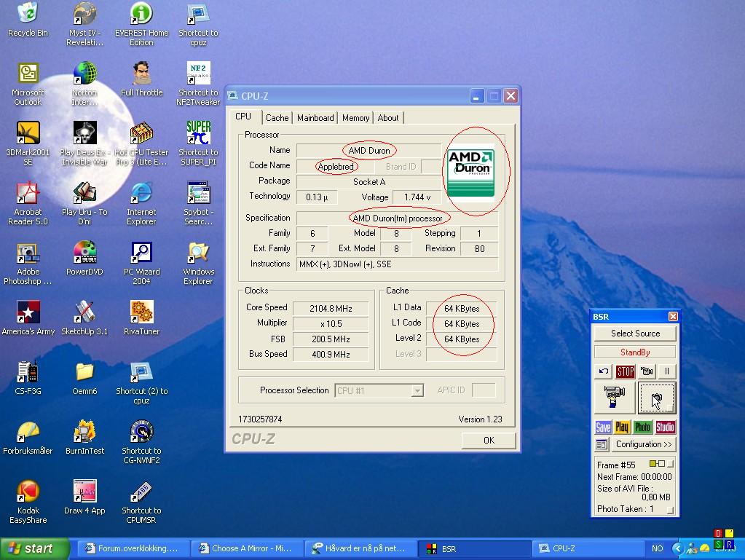The height and width of the screenshot is (560, 745).
Task: Switch to Choose A Mirror taskbar item
Action: pos(246,549)
